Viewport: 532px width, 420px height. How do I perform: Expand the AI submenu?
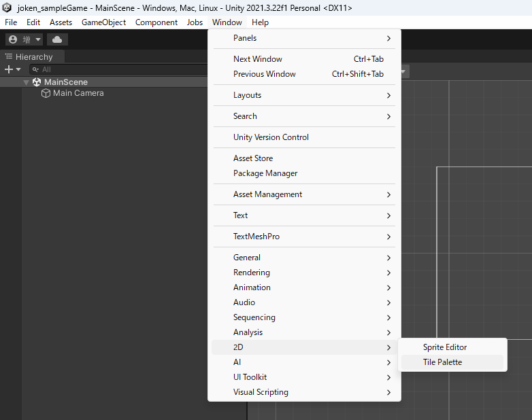point(304,362)
